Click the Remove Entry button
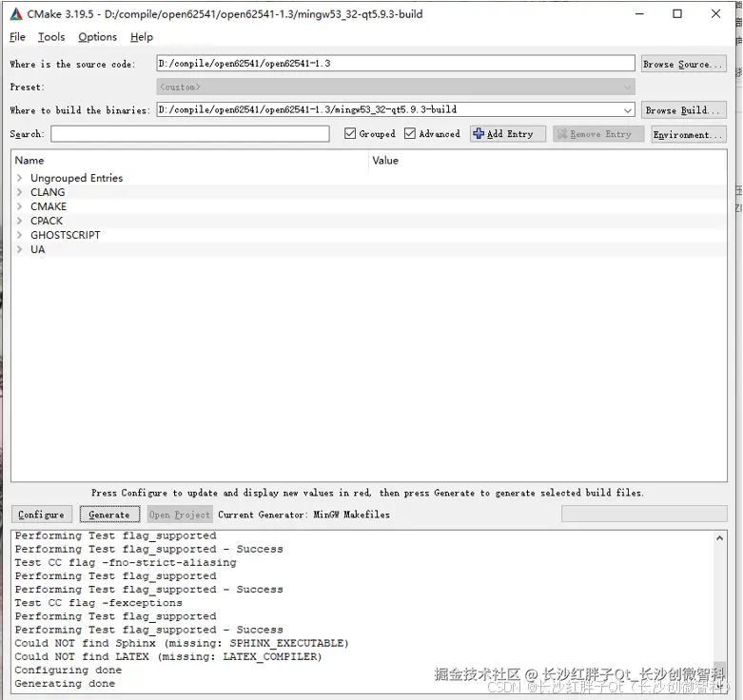The height and width of the screenshot is (700, 743). (598, 134)
